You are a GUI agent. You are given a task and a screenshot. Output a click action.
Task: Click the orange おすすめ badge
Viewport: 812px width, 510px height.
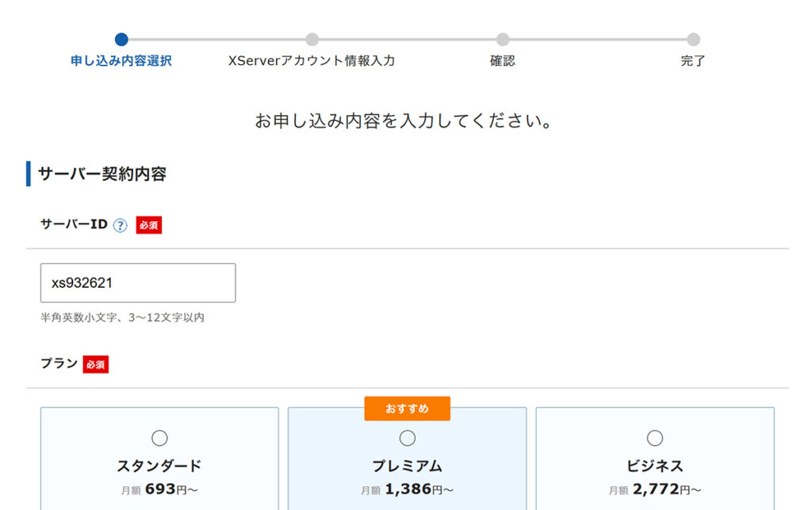[x=407, y=408]
